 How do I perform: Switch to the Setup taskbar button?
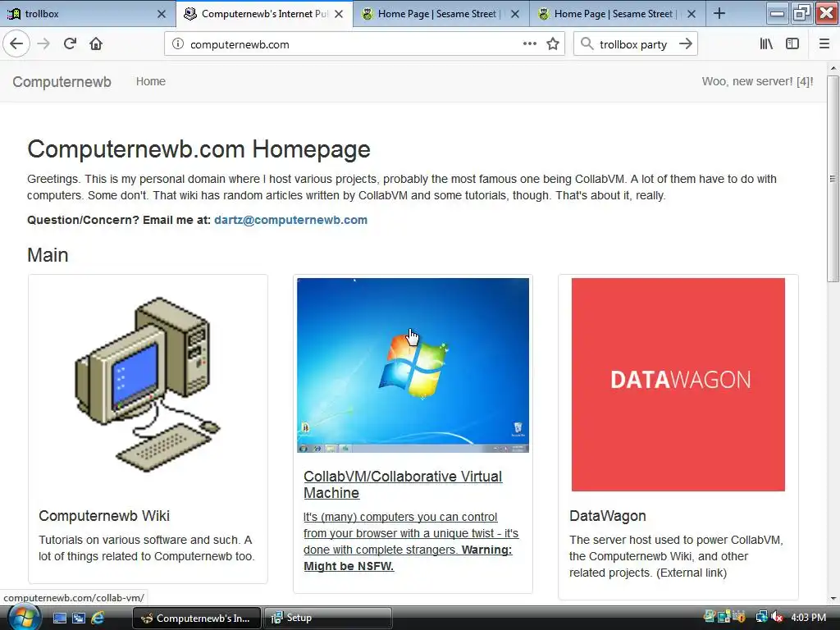pos(328,618)
